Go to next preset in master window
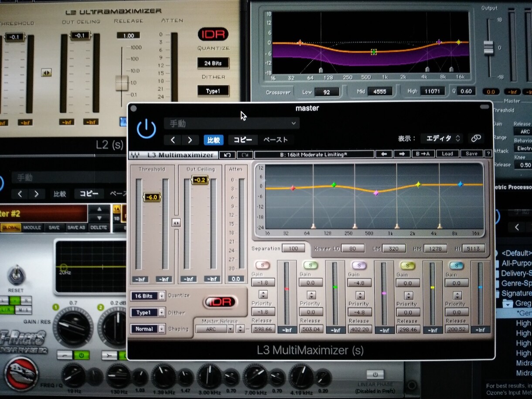 (x=190, y=140)
